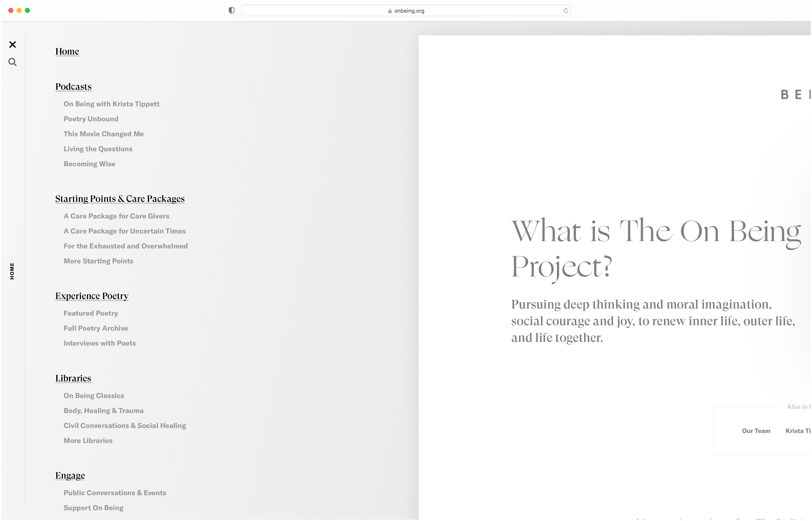Viewport: 812px width, 521px height.
Task: Select the Support On Being link
Action: [x=94, y=508]
